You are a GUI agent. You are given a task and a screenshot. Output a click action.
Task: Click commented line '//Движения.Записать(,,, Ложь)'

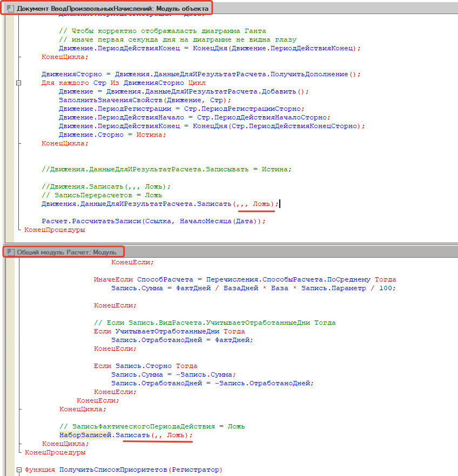106,186
